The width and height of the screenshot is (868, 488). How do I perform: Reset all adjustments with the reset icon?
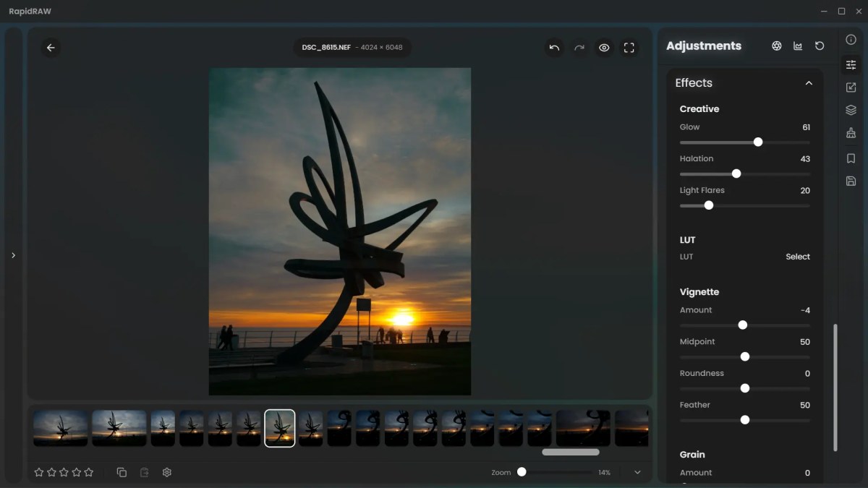(x=819, y=45)
